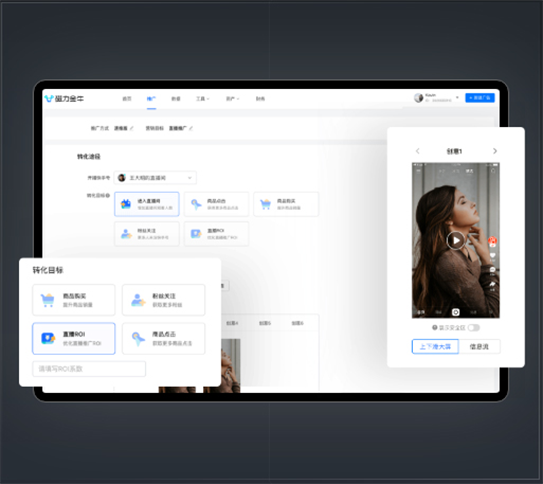Select 商品购买 card in 转化目标 popup
Screen dimensions: 543x484
coord(74,300)
